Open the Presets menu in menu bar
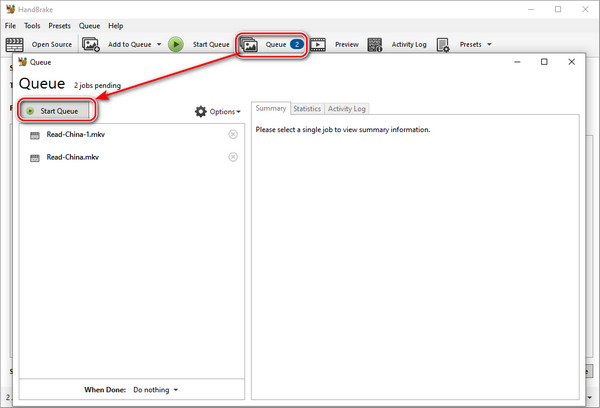The image size is (600, 408). coord(59,26)
